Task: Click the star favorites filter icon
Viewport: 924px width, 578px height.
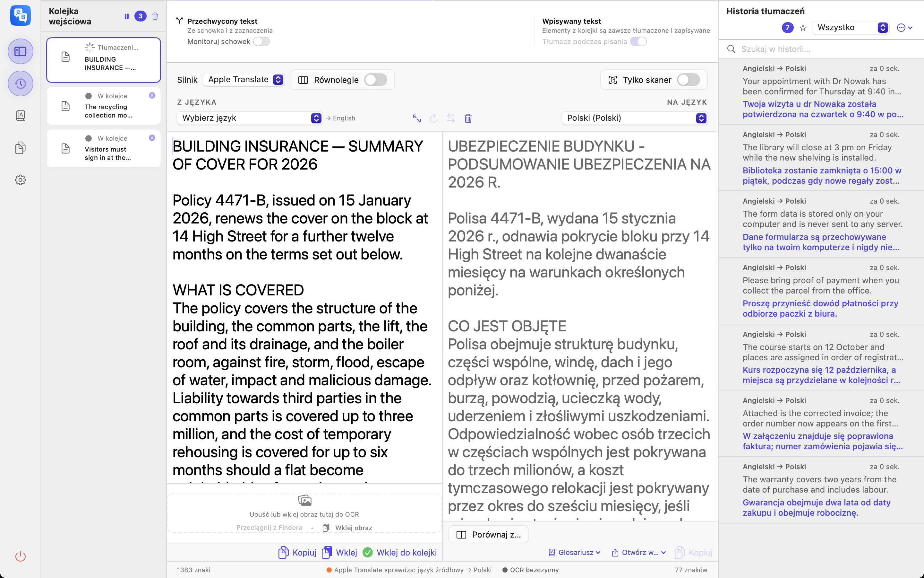Action: [x=803, y=28]
